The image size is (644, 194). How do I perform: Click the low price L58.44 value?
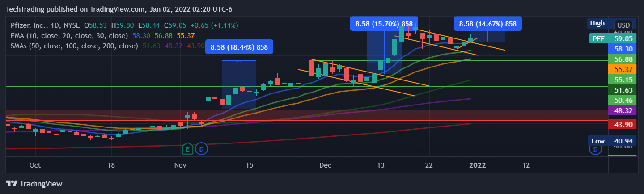point(149,25)
